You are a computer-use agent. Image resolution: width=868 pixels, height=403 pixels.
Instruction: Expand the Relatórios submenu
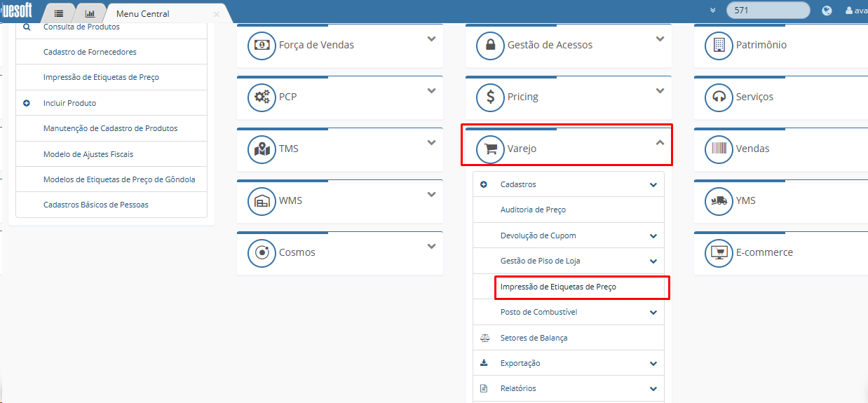[x=653, y=389]
